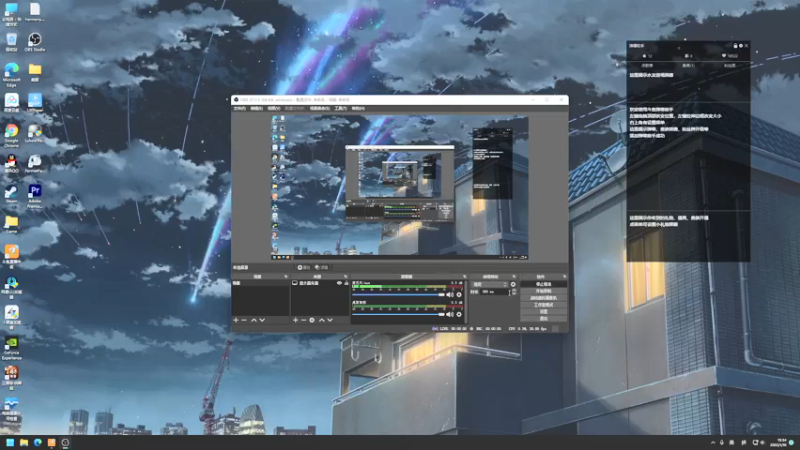This screenshot has height=450, width=800.
Task: Open Adobe Premiere Pro desktop shortcut
Action: [35, 196]
